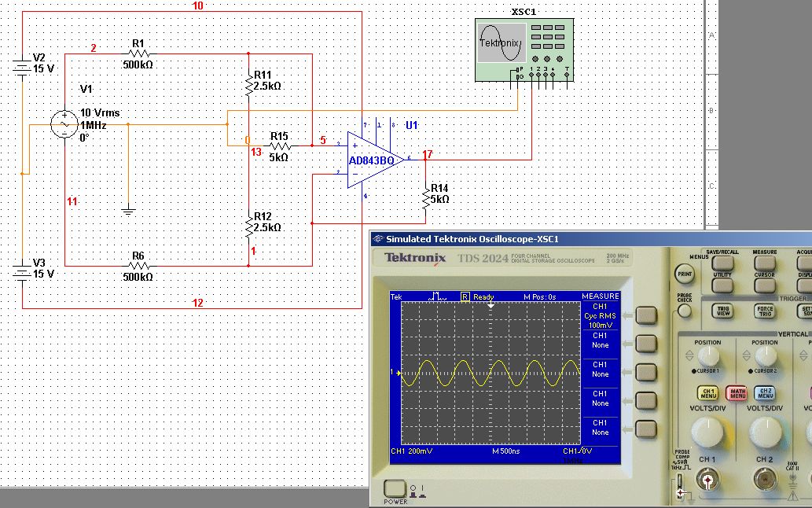Click the '10 Vrms' value of V1

[x=99, y=113]
